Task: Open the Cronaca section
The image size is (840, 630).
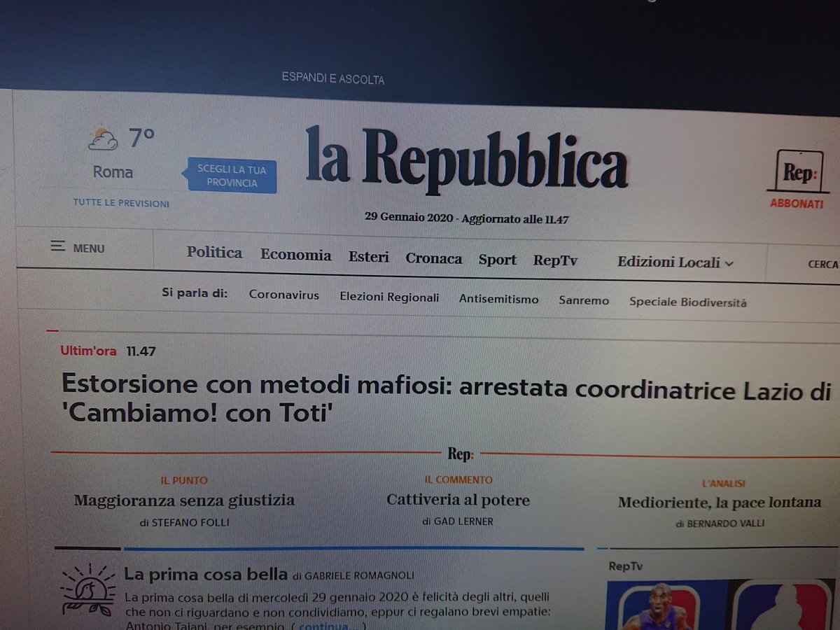Action: pyautogui.click(x=434, y=258)
